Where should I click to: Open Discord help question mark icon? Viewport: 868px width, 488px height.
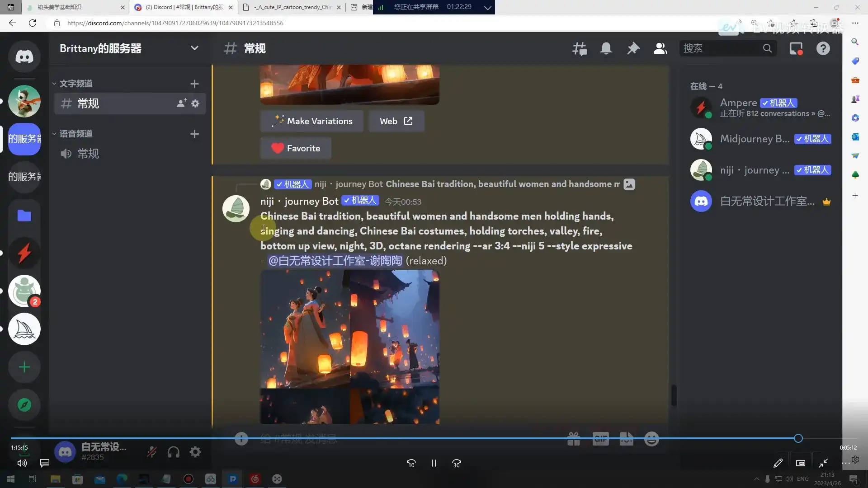click(x=823, y=48)
